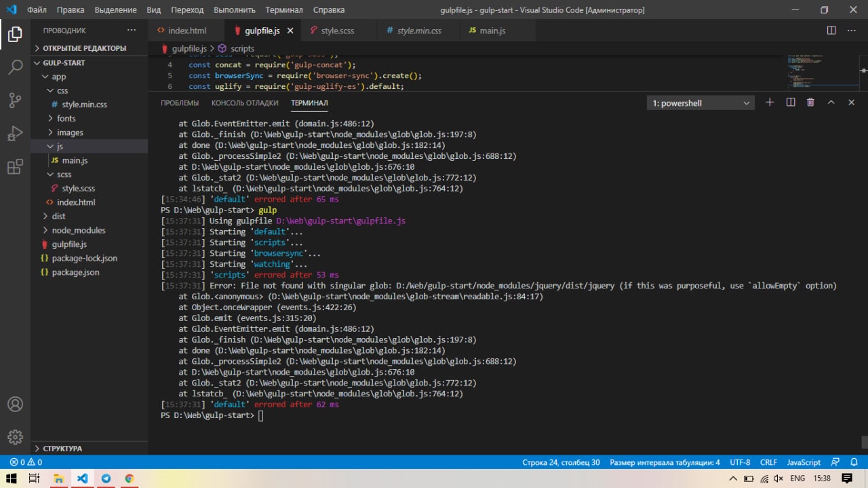Open Task View on the taskbar
This screenshot has height=488, width=868.
point(35,478)
